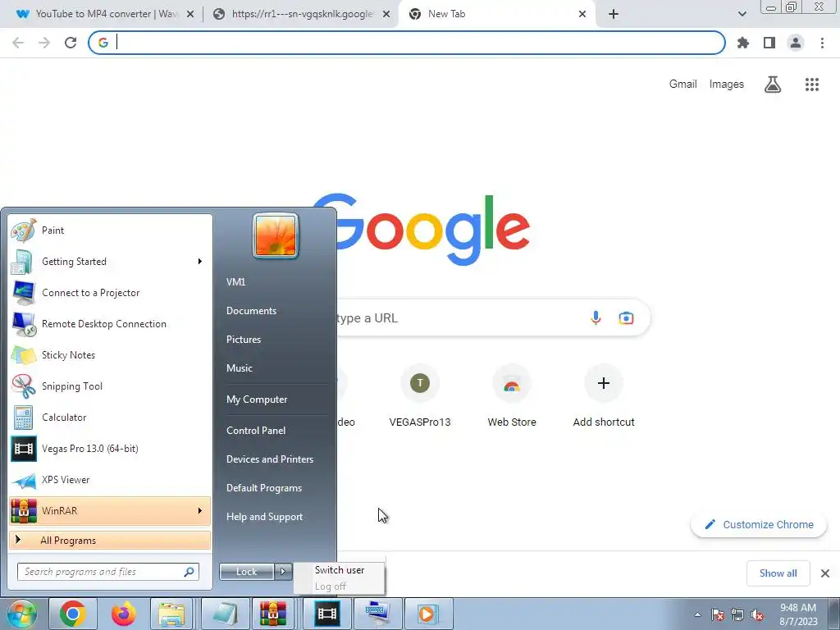Open Getting Started in Start menu
Viewport: 840px width, 630px height.
pos(110,262)
